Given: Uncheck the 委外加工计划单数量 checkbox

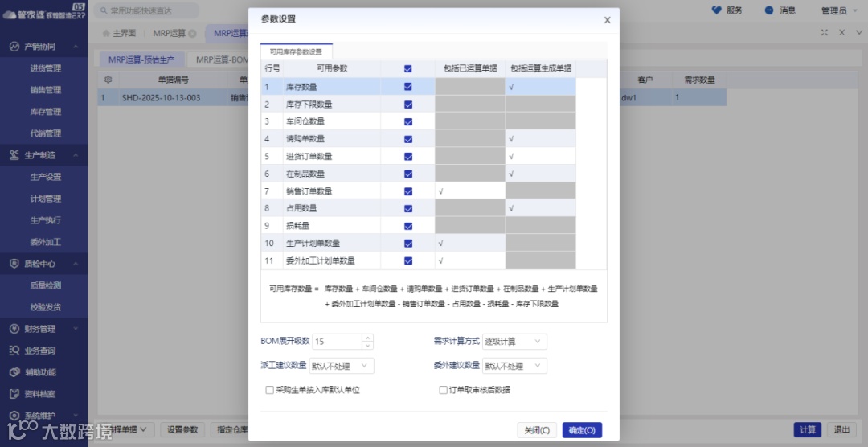Looking at the screenshot, I should (x=408, y=260).
